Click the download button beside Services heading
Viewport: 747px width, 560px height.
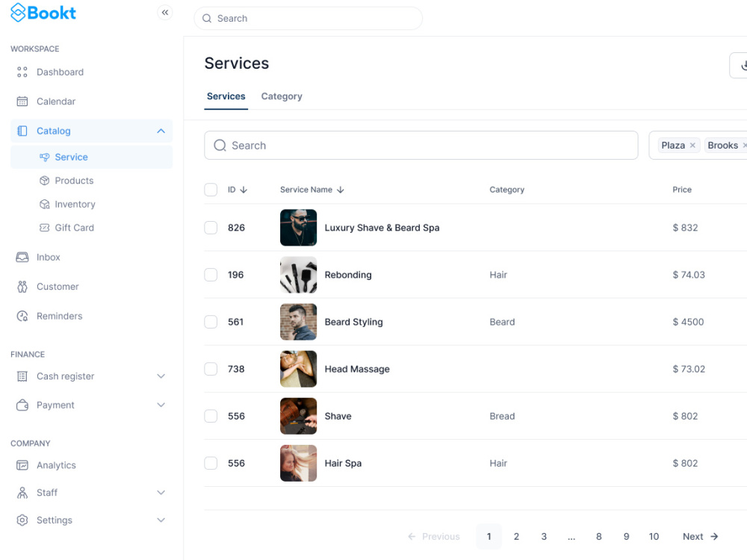tap(739, 65)
